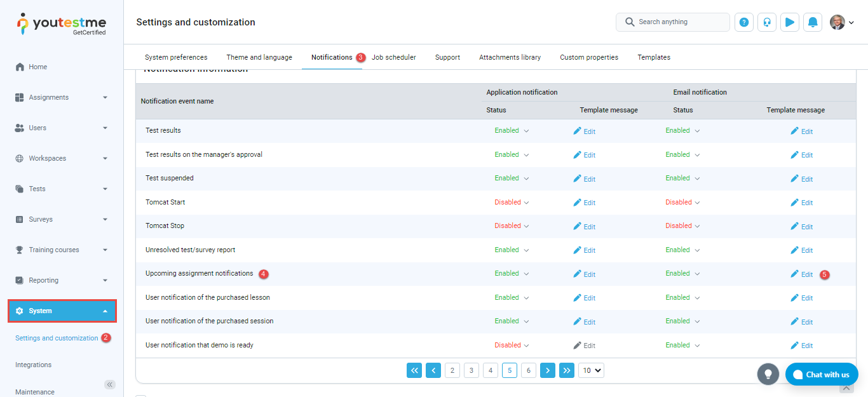Open Integrations in the sidebar
The image size is (868, 397).
(34, 365)
